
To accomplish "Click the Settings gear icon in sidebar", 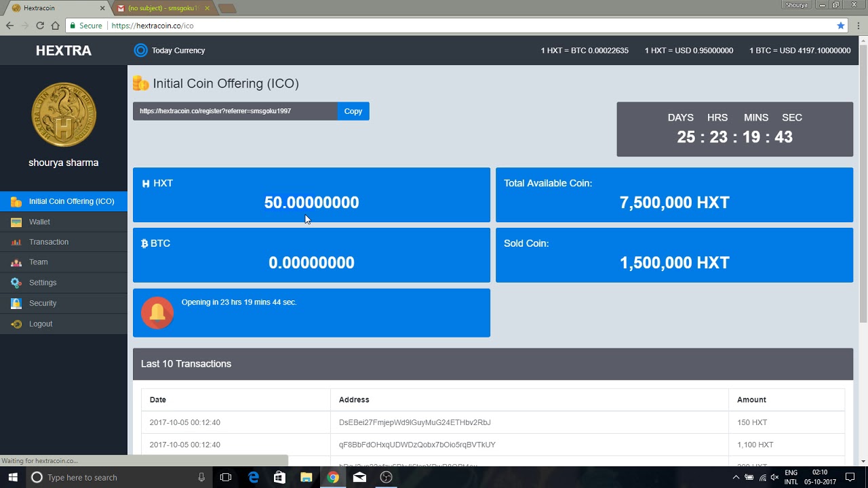I will click(16, 283).
